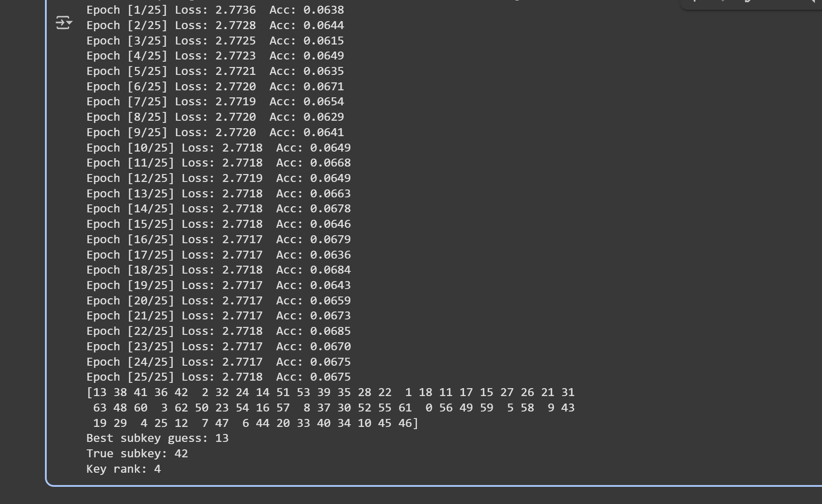Click accuracy value 0.0685 in epoch 22
This screenshot has width=822, height=504.
(x=330, y=331)
